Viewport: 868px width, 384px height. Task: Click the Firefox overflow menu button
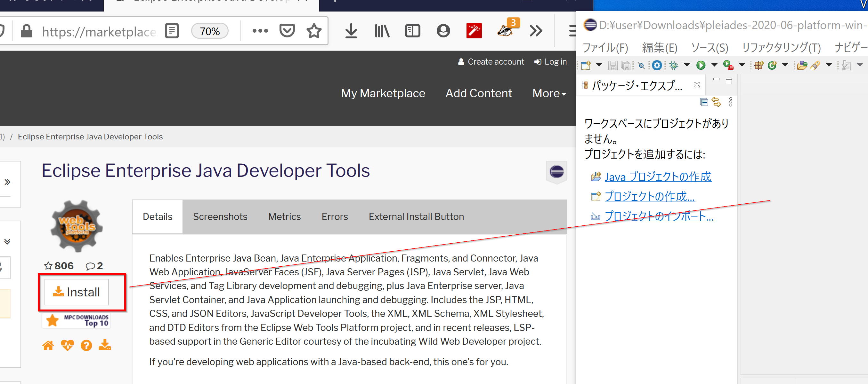536,30
